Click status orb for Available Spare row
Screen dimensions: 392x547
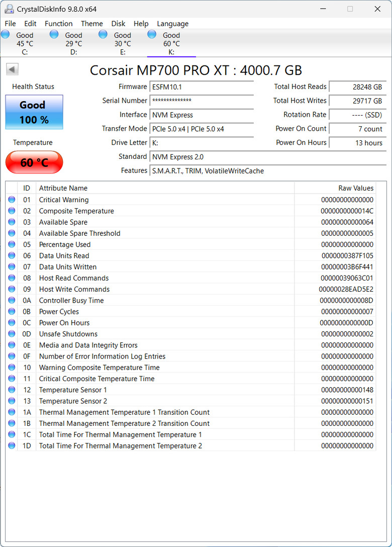click(12, 222)
